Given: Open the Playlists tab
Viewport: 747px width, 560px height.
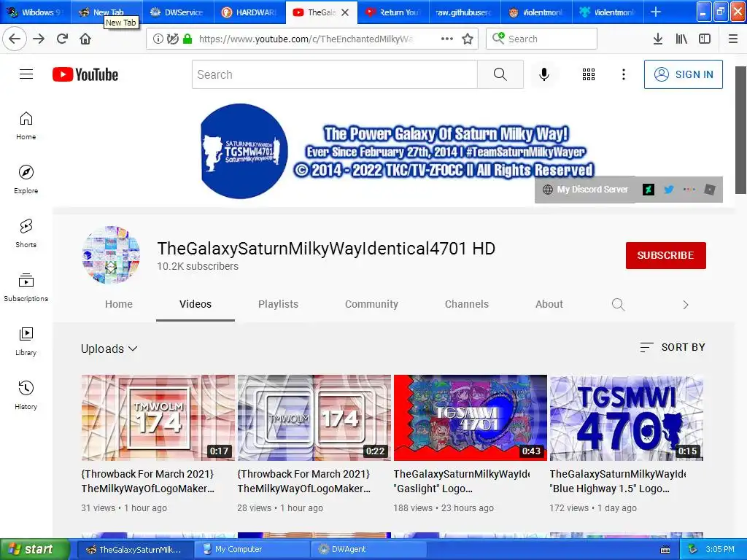Looking at the screenshot, I should pyautogui.click(x=278, y=304).
